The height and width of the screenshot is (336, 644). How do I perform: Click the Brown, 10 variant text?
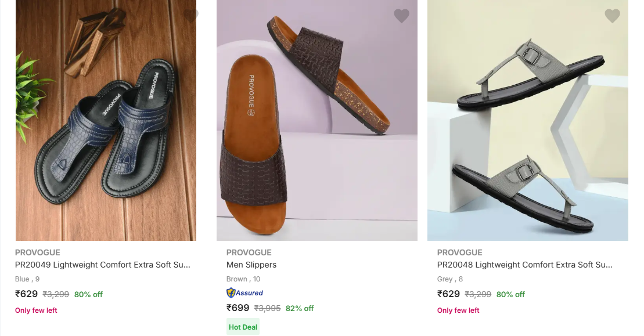[x=243, y=279]
